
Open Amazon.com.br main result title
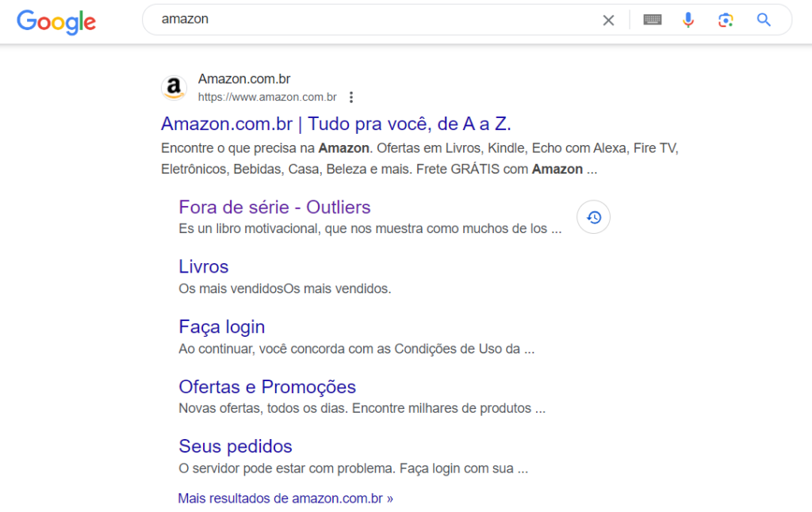(x=335, y=124)
